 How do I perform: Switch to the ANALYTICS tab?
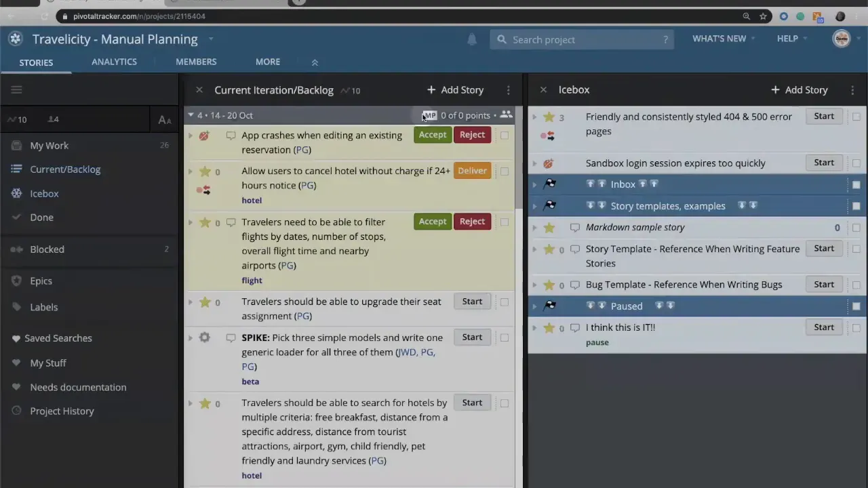coord(114,62)
